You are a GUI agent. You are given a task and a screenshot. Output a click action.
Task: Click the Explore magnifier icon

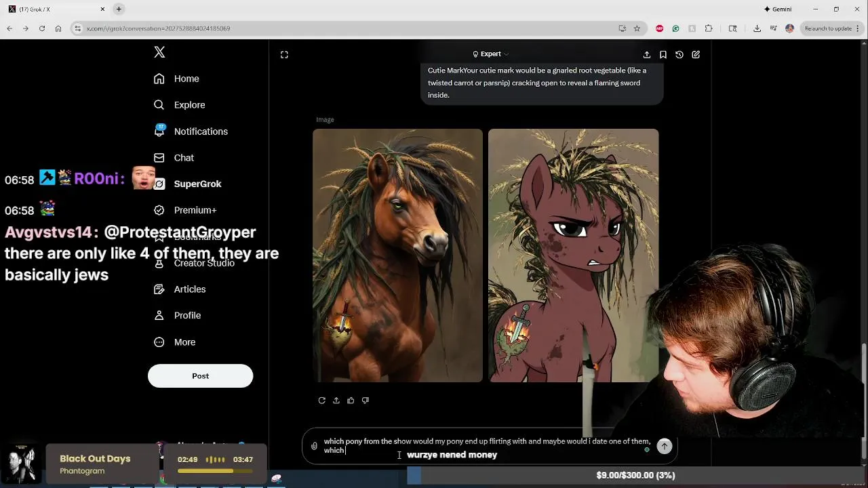click(x=159, y=105)
